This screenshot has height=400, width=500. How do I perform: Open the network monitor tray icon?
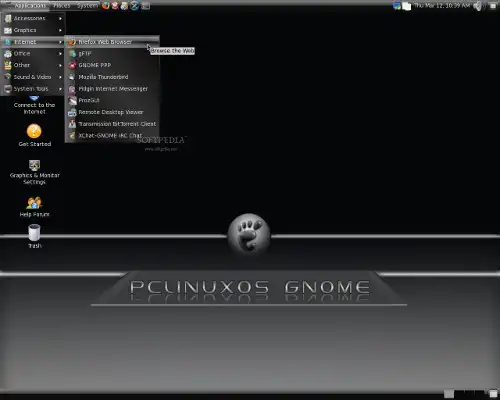pos(397,6)
